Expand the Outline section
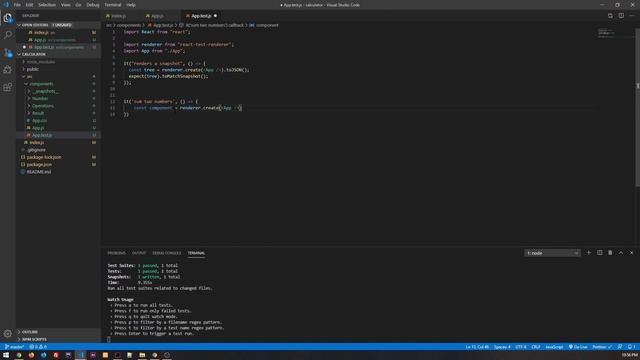Viewport: 640px width, 360px height. (58, 332)
